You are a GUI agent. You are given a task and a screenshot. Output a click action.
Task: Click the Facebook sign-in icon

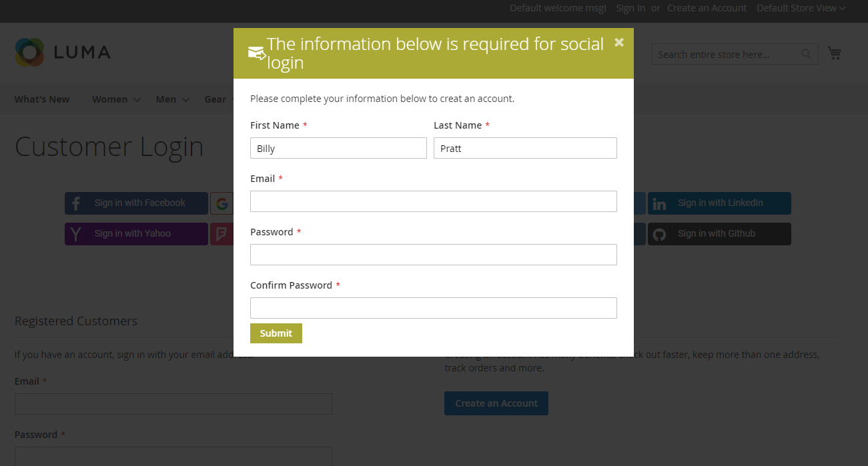(x=76, y=203)
